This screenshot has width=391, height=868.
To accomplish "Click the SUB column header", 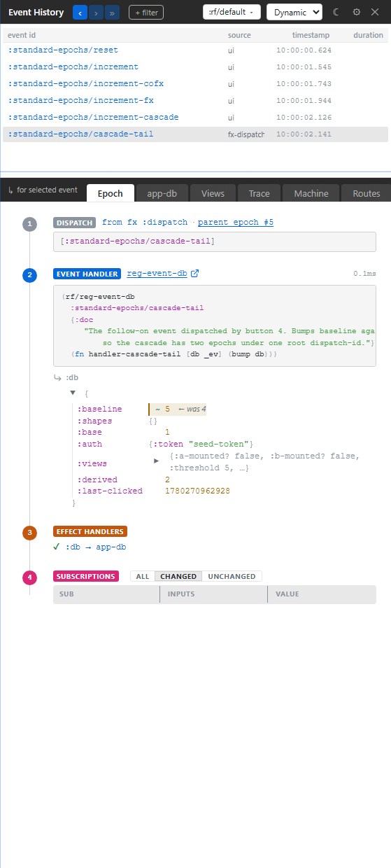I will 66,594.
